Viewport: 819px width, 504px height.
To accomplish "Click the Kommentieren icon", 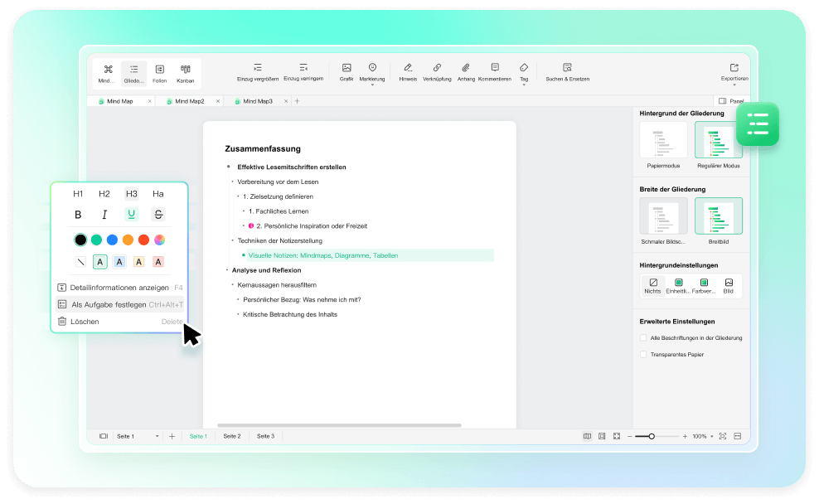I will click(495, 68).
